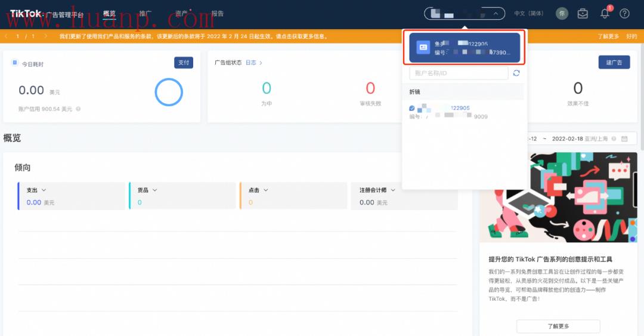Click the 广告组状态 label
The image size is (644, 336).
pyautogui.click(x=228, y=63)
